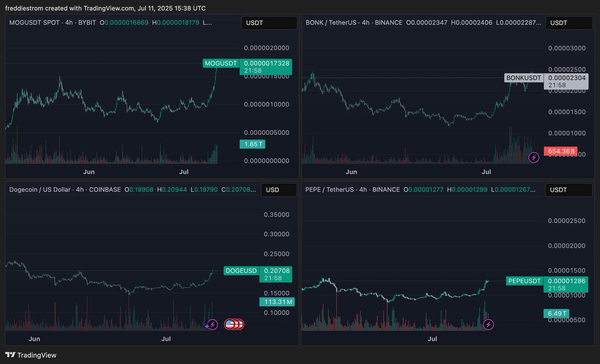Click the BONK high value H0.00002406

pyautogui.click(x=471, y=23)
